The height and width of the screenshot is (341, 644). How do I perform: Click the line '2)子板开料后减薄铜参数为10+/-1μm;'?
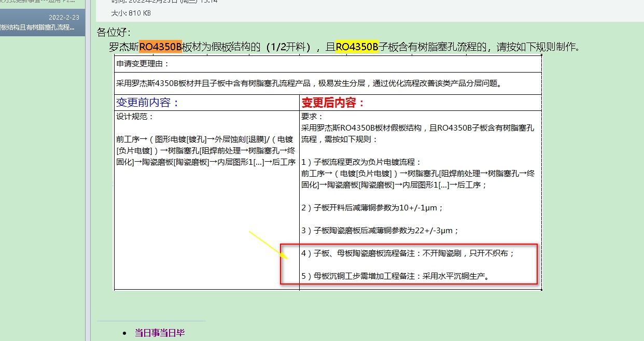click(x=372, y=208)
